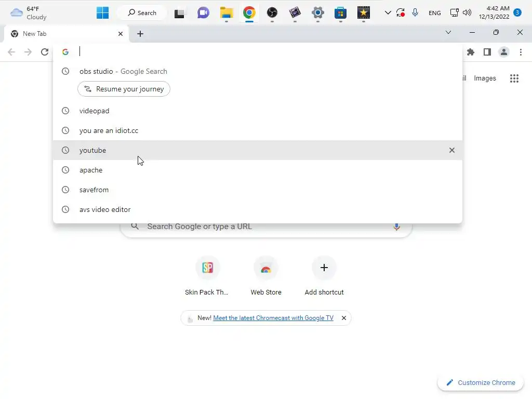Open the Chromecast with Google TV link
This screenshot has height=399, width=532.
(x=273, y=318)
